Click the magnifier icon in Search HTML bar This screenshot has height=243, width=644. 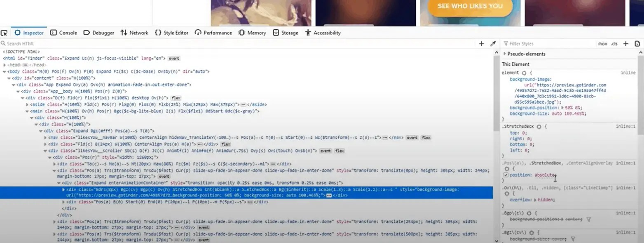click(x=3, y=43)
